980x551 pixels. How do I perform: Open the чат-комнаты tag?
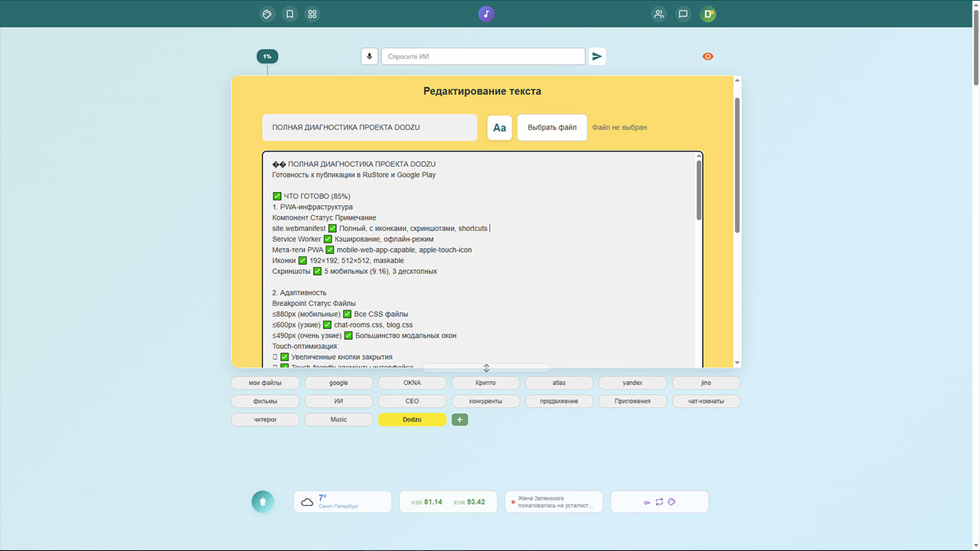[706, 401]
